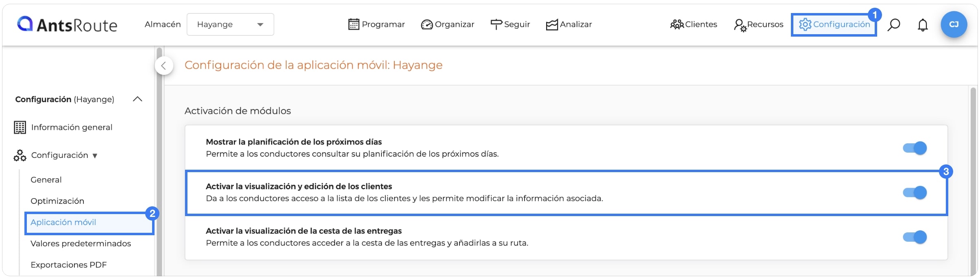Click the Configuración (Hayange) section header
This screenshot has height=280, width=980.
pos(65,99)
